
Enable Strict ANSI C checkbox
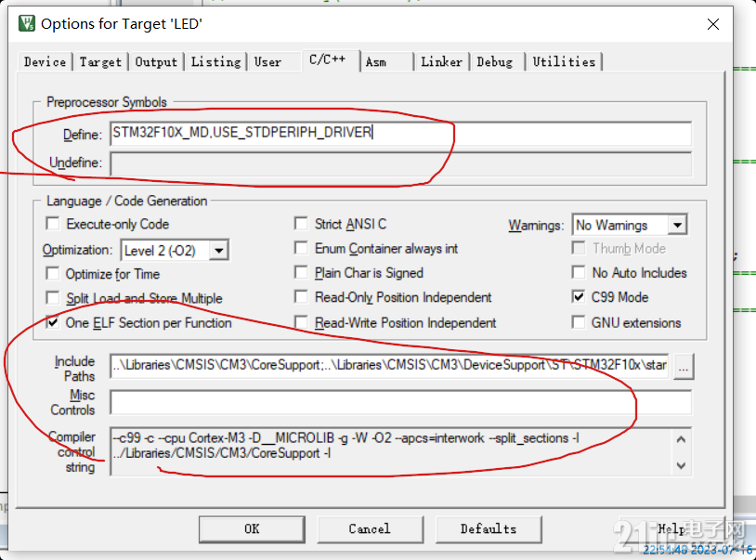(301, 223)
